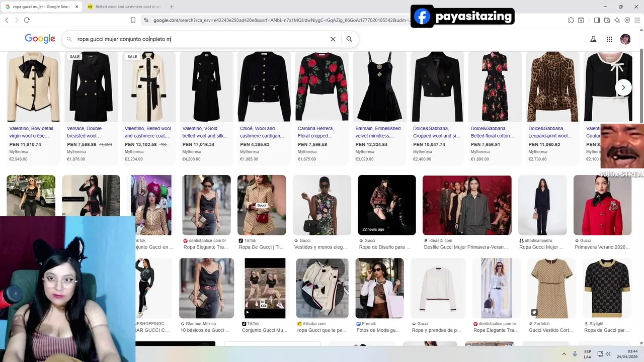
Task: Open the leopard-print jacket image
Action: (552, 86)
